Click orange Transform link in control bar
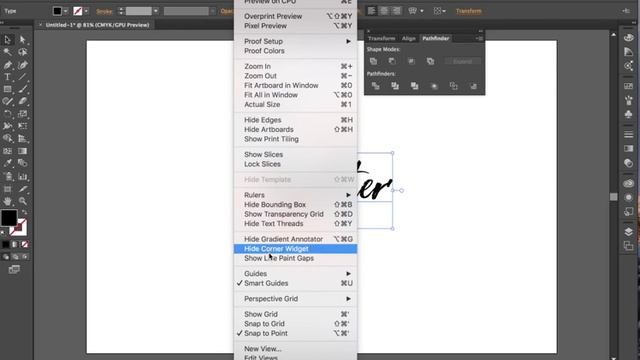The height and width of the screenshot is (360, 640). [469, 11]
